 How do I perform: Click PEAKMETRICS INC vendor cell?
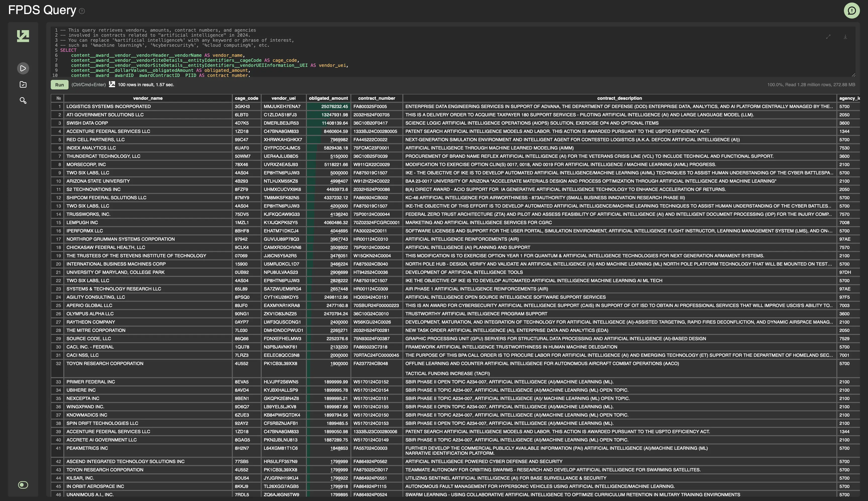[148, 450]
